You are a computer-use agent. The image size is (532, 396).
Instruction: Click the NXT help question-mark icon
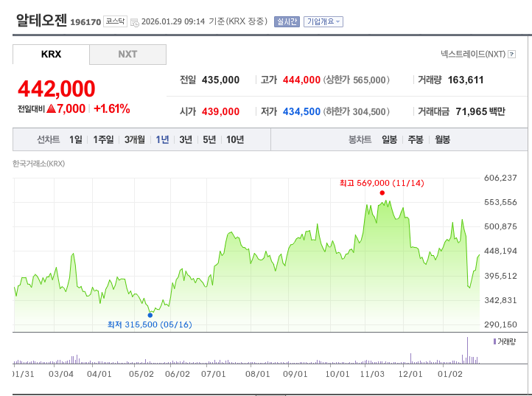(x=511, y=55)
